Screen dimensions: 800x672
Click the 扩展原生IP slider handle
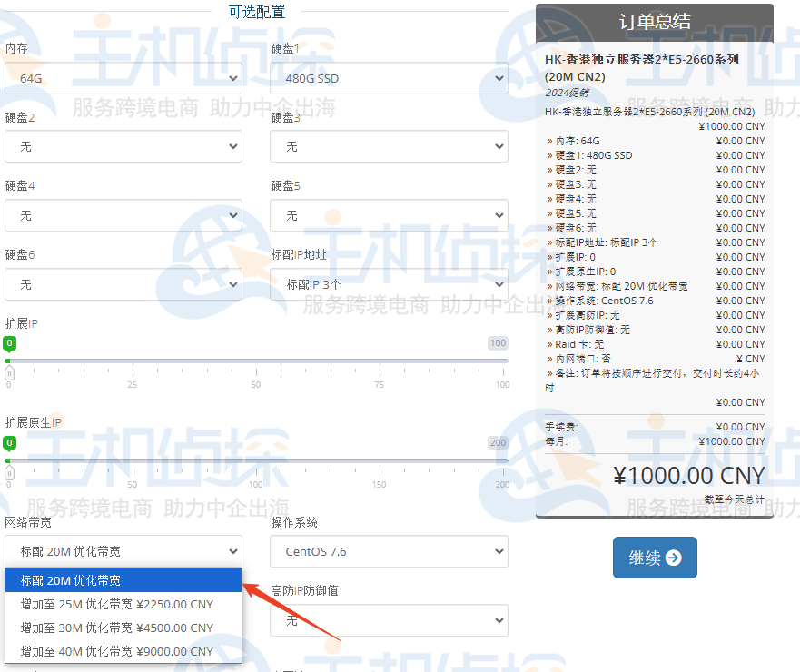9,473
